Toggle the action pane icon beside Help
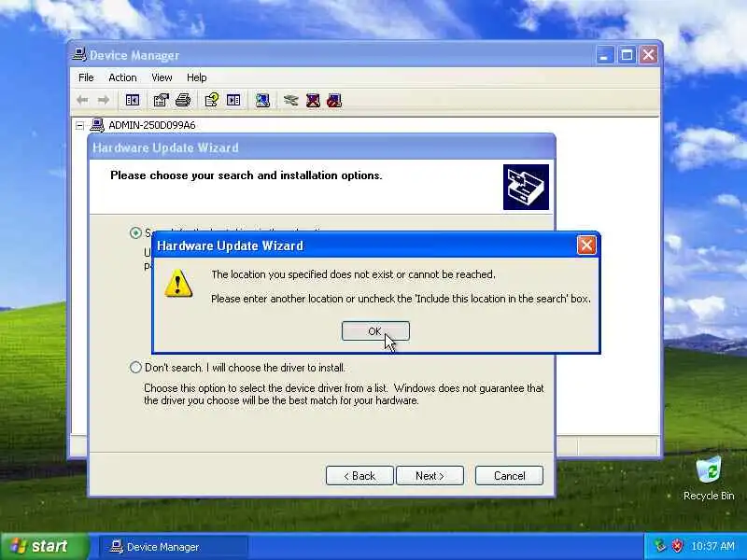Screen dimensions: 747x560 point(233,100)
